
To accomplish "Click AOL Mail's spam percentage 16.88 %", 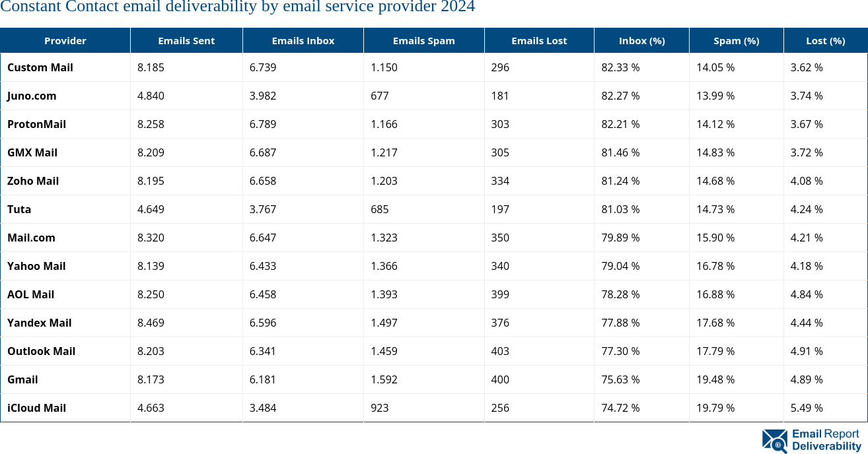I will (x=715, y=294).
